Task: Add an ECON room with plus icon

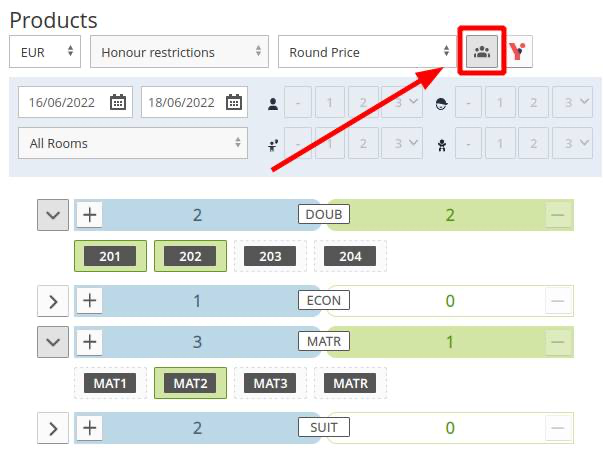Action: point(90,300)
